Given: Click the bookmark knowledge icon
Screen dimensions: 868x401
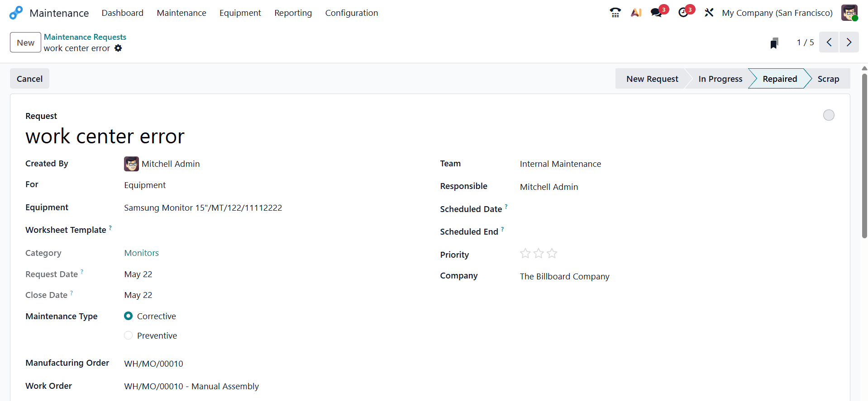Looking at the screenshot, I should (x=774, y=42).
